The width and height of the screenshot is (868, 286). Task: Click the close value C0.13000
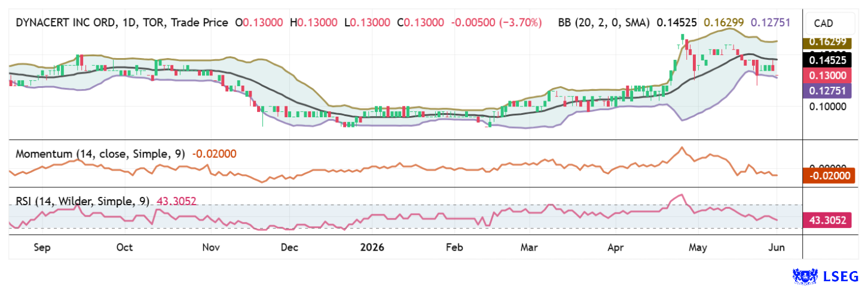421,23
